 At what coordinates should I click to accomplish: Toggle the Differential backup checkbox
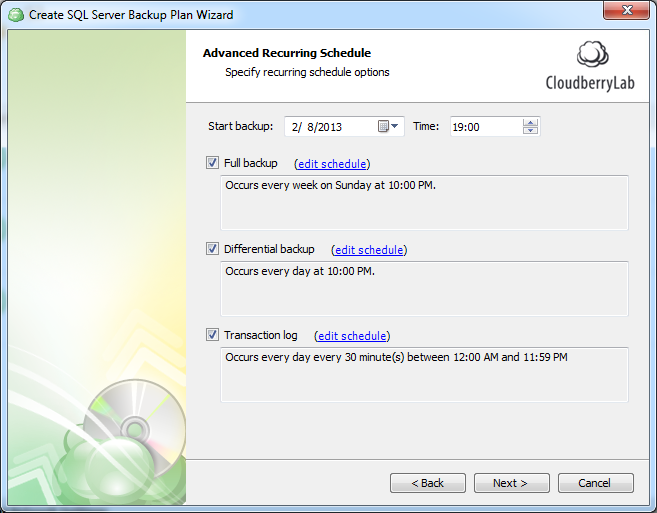(212, 249)
